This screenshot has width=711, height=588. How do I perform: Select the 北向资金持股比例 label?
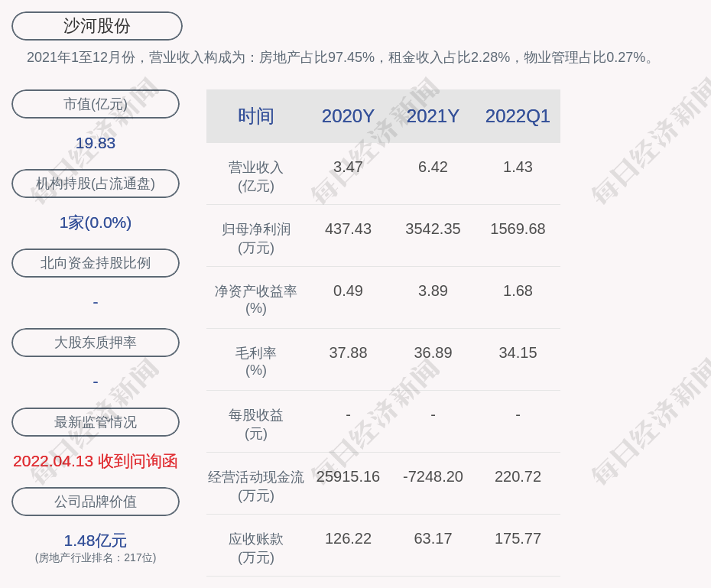click(96, 263)
